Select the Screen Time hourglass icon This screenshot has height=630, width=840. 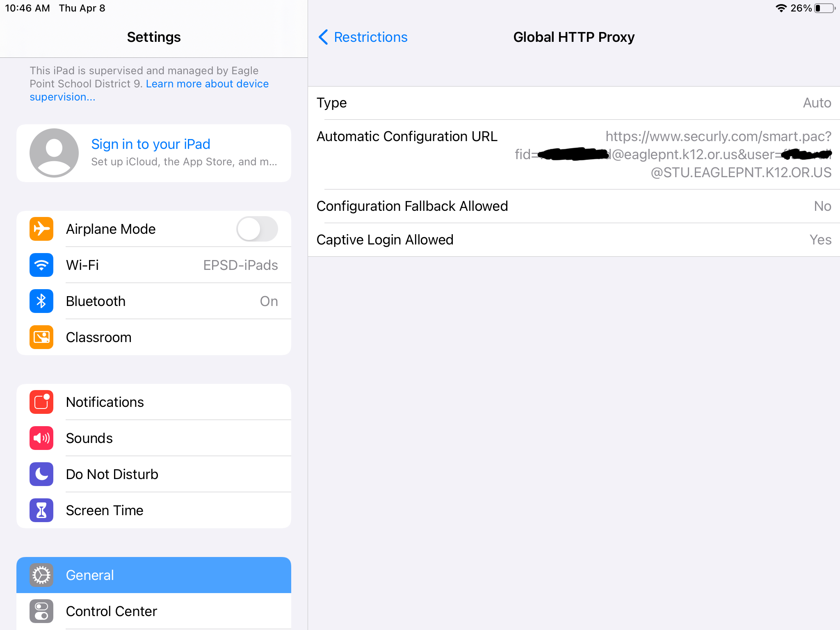click(41, 510)
